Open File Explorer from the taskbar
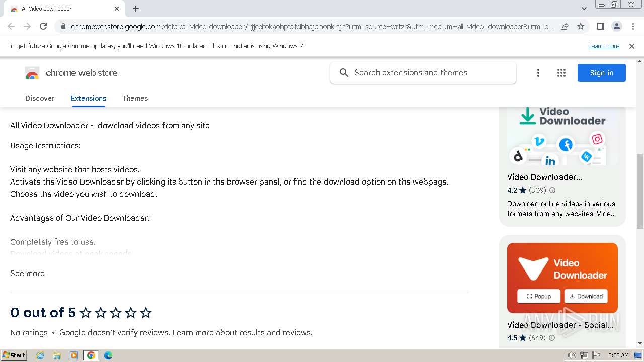 (x=57, y=355)
